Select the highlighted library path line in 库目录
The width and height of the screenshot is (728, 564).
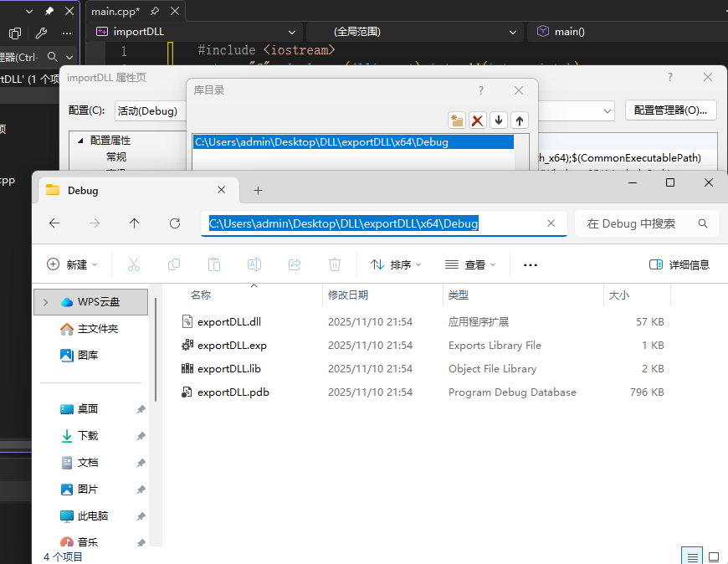pos(353,142)
